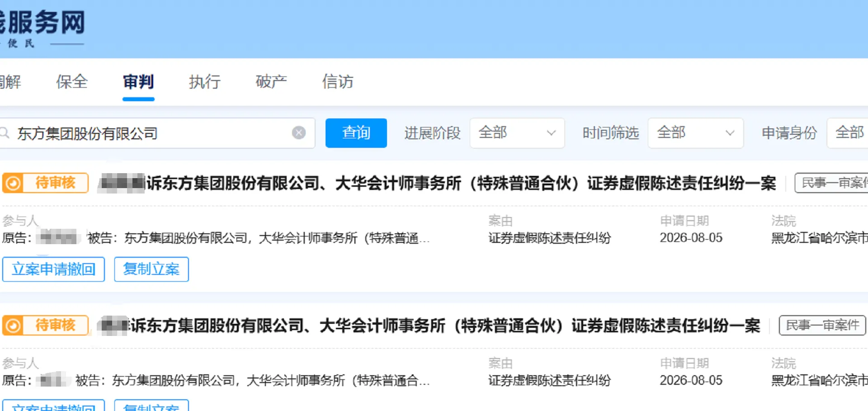Click the first case's 黑龙江省哈尔滨市 court text
Viewport: 868px width, 411px height.
coord(820,238)
